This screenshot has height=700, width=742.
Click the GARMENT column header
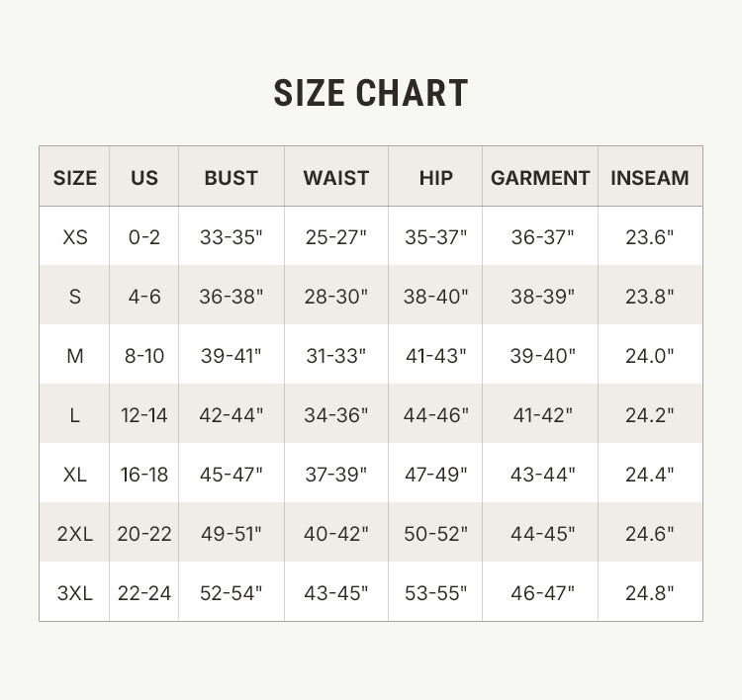[540, 178]
